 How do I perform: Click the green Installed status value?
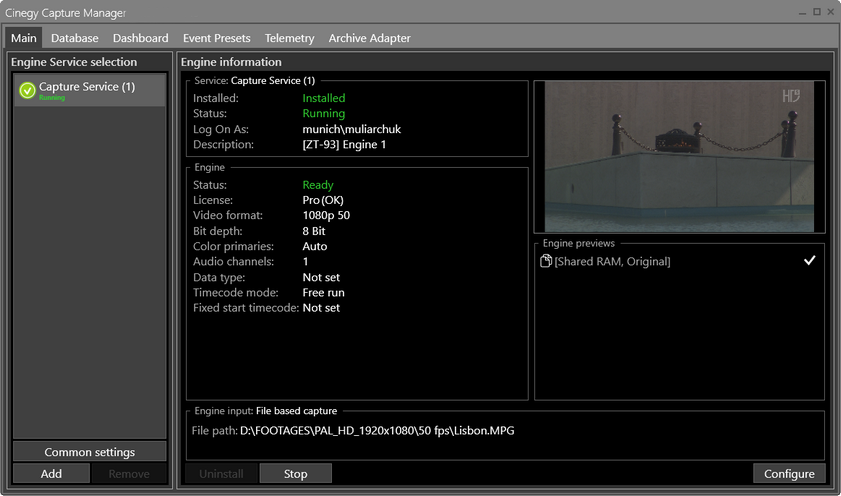323,98
